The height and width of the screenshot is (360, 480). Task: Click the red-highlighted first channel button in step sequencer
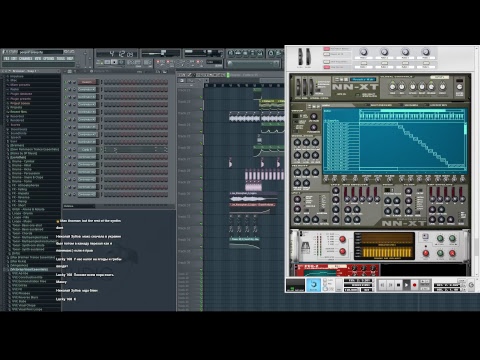pyautogui.click(x=87, y=82)
